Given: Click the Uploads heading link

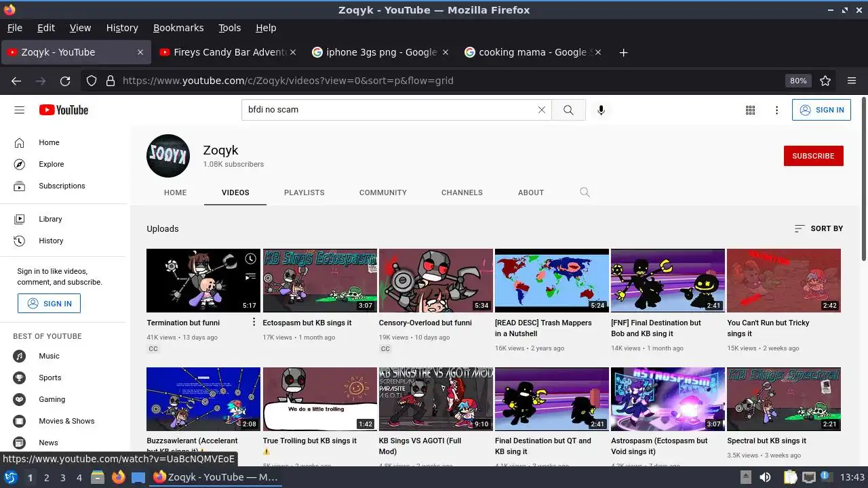Looking at the screenshot, I should pyautogui.click(x=163, y=228).
